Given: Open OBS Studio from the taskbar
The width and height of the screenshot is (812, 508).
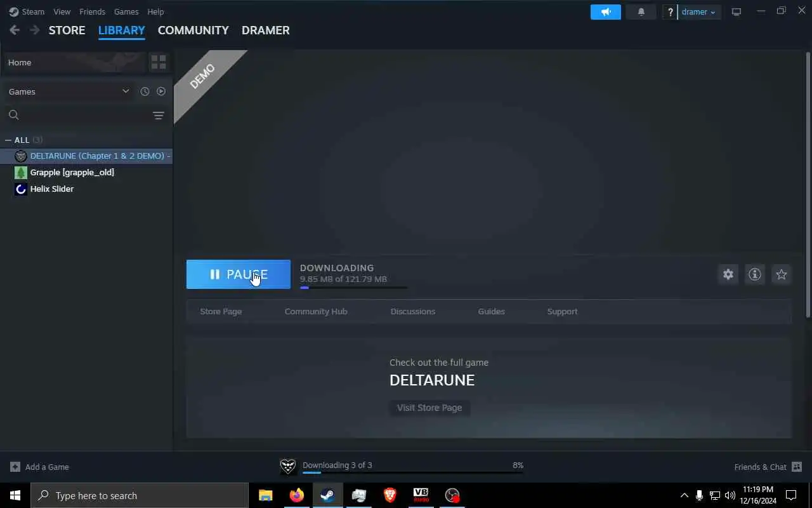Looking at the screenshot, I should point(452,495).
